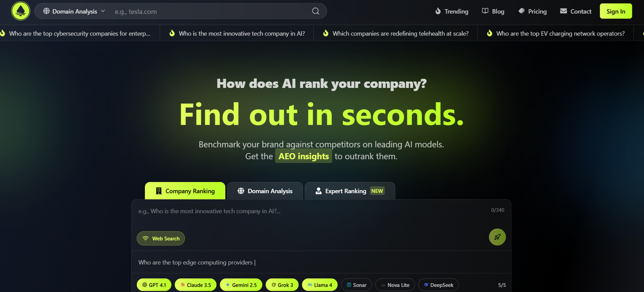Select the Company Ranking tab
Screen dimensions: 644x292
tap(185, 191)
